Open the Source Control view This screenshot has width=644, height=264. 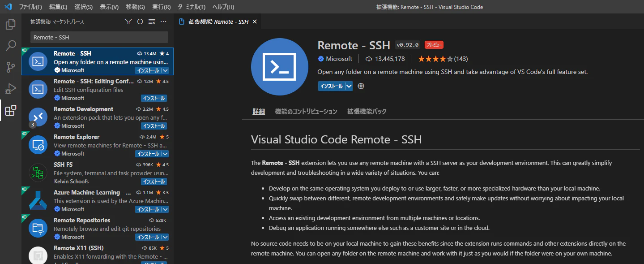coord(11,67)
